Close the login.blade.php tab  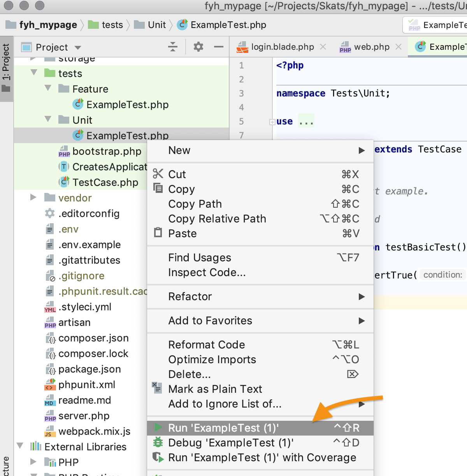(x=323, y=47)
